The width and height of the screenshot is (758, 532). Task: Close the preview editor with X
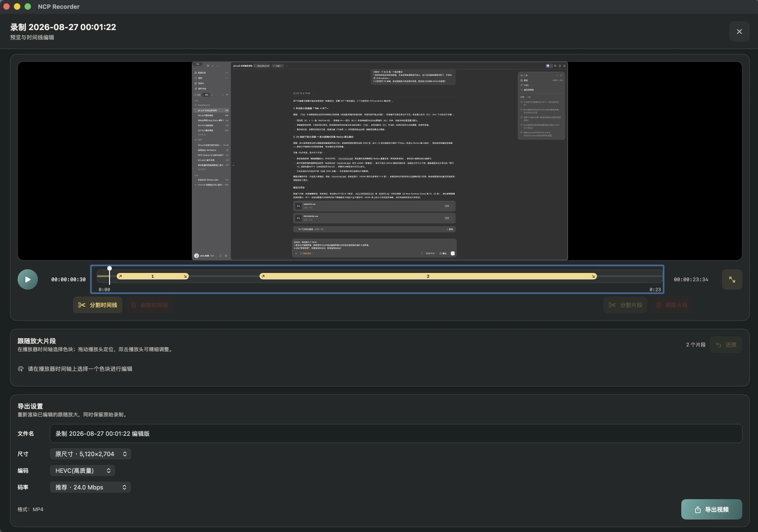pos(739,31)
